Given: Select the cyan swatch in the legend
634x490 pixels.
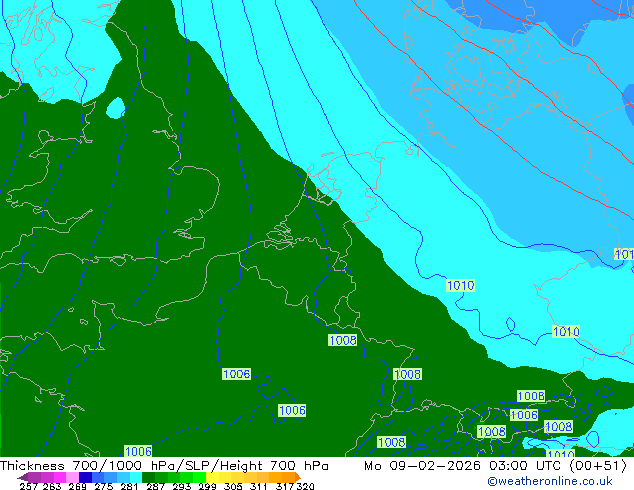Looking at the screenshot, I should tap(136, 477).
